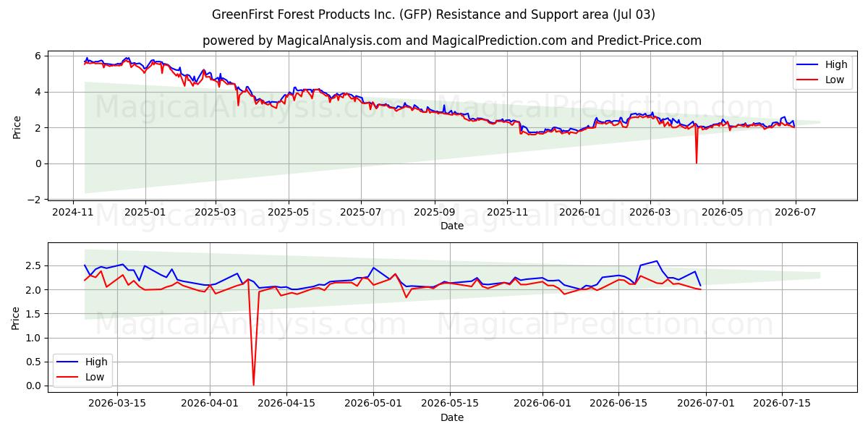This screenshot has height=434, width=868.
Task: Click the 'Date' axis label under the top chart
Action: coord(452,226)
